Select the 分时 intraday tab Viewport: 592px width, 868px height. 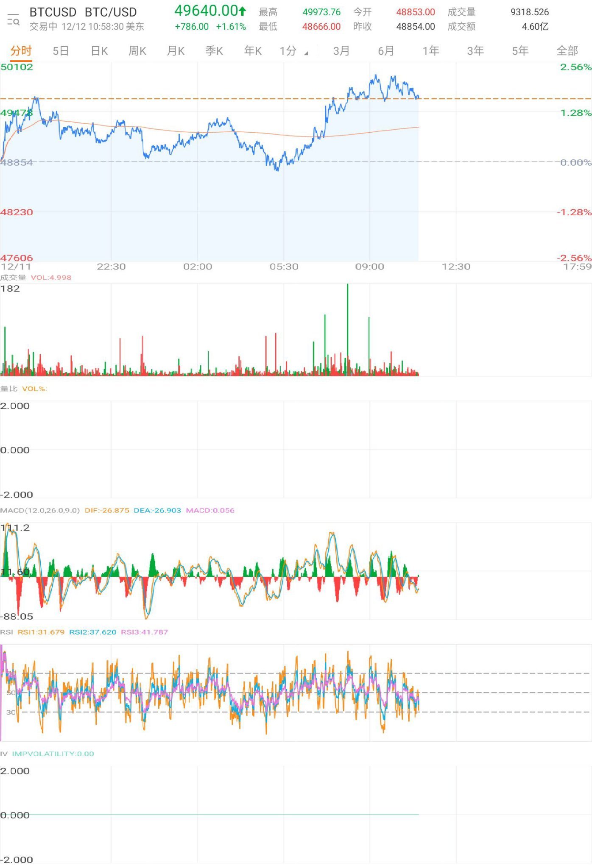tap(21, 51)
